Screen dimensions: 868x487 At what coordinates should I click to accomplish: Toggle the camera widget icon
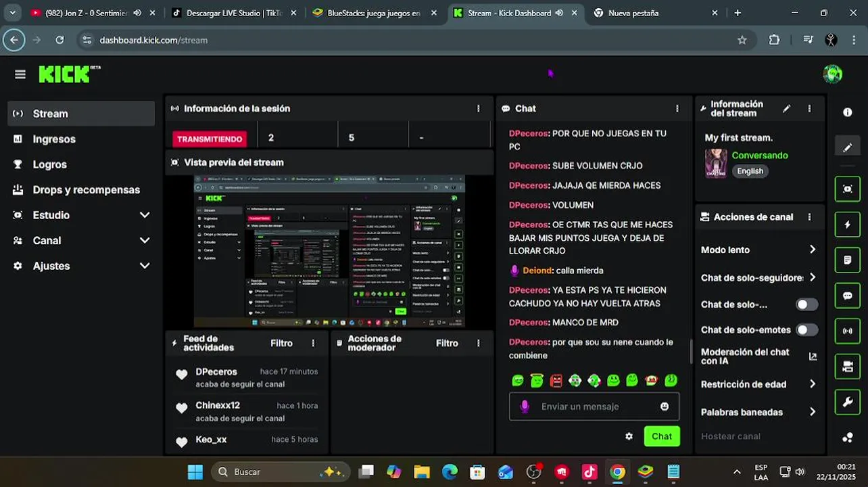pos(848,367)
